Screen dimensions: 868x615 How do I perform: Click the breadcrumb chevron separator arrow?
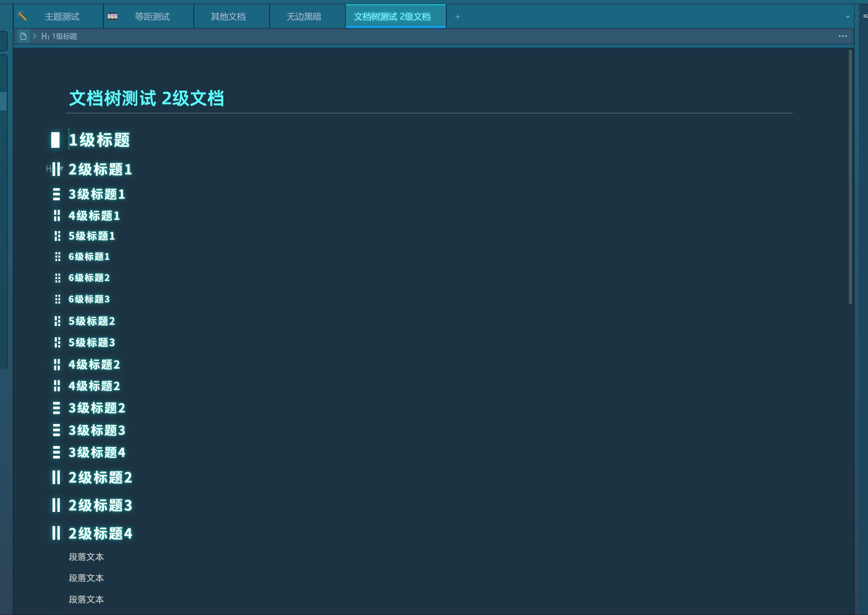click(x=35, y=36)
